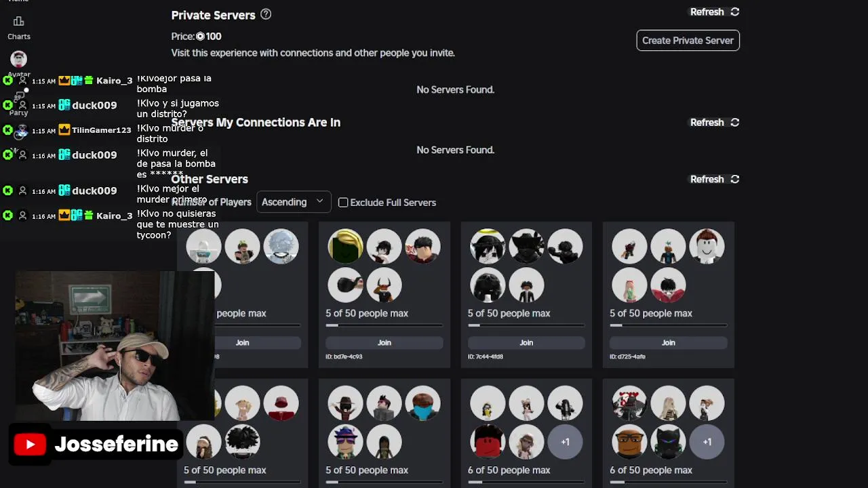Click the smiling brown-haired avatar in server d725-4afe

(707, 246)
